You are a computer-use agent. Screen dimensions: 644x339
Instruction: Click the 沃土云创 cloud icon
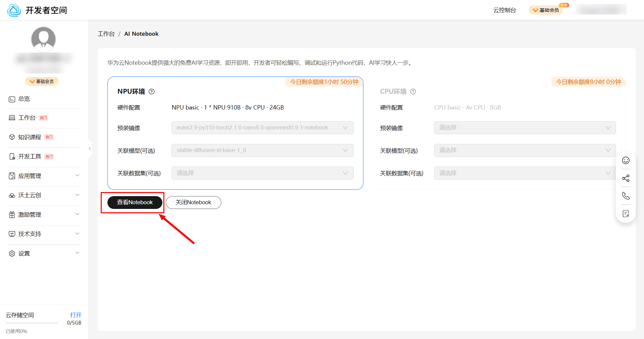12,195
